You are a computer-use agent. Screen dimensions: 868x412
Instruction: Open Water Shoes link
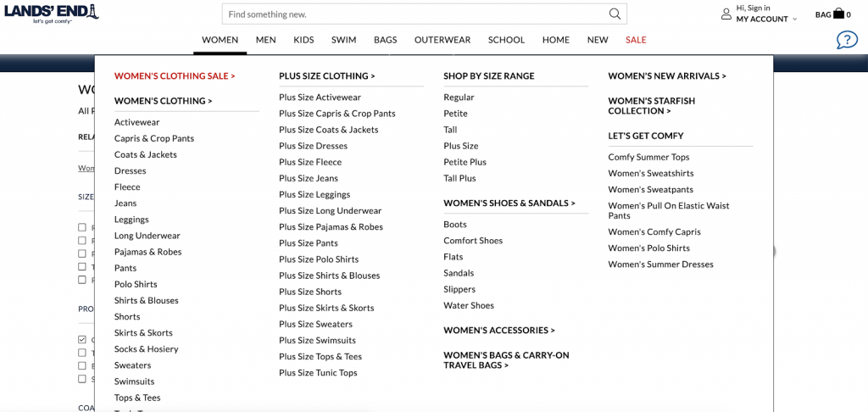click(x=468, y=306)
